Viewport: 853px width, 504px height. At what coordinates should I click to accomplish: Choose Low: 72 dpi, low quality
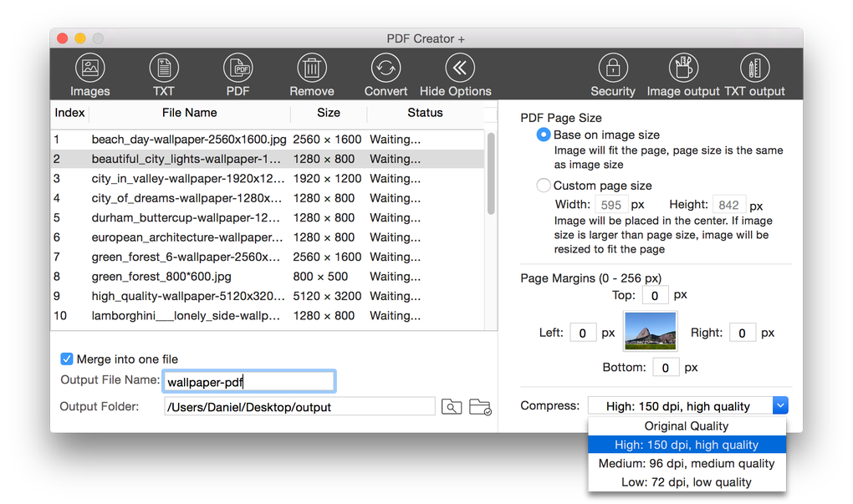(687, 482)
